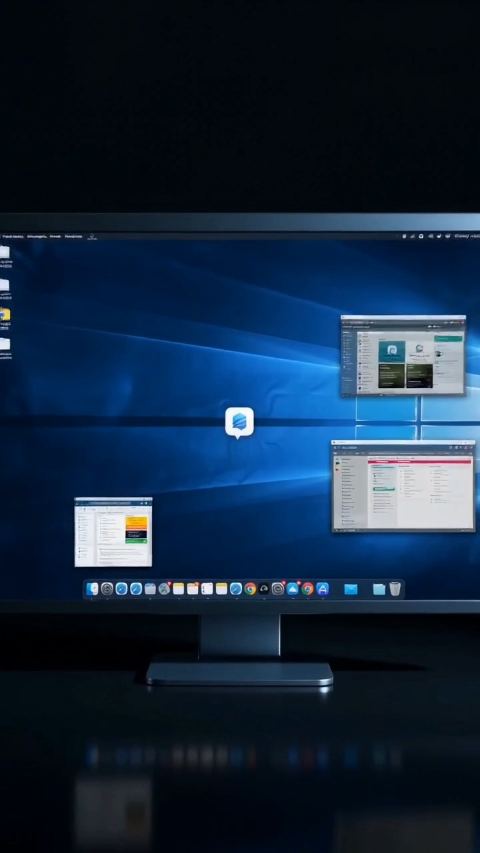This screenshot has width=480, height=853.
Task: Open the Trash in the dock
Action: 395,589
